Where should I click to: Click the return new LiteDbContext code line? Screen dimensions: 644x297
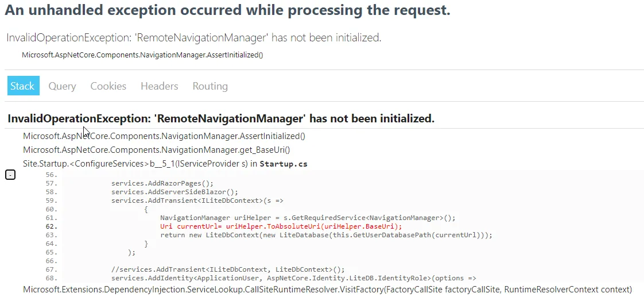[326, 235]
